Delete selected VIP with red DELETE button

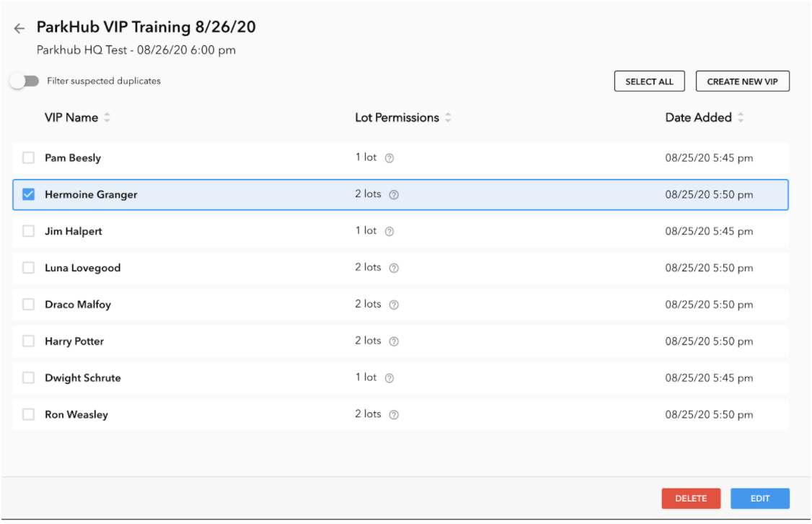click(691, 499)
